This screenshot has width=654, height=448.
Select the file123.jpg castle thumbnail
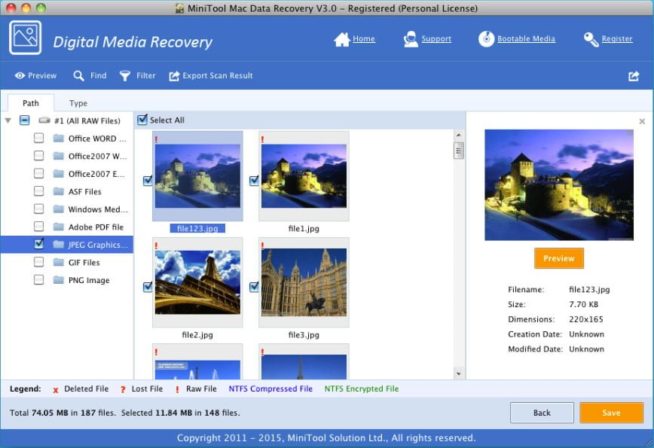(198, 176)
